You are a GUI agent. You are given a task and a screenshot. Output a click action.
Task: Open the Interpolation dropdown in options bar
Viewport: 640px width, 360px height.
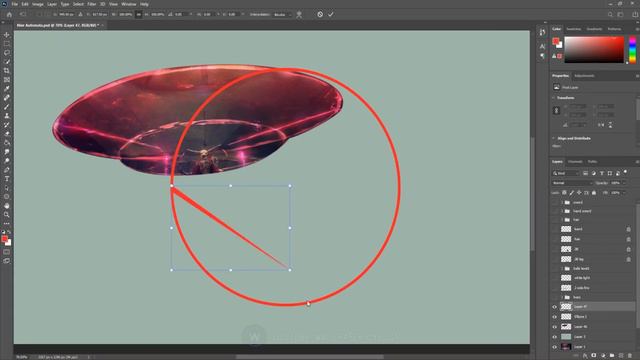282,15
